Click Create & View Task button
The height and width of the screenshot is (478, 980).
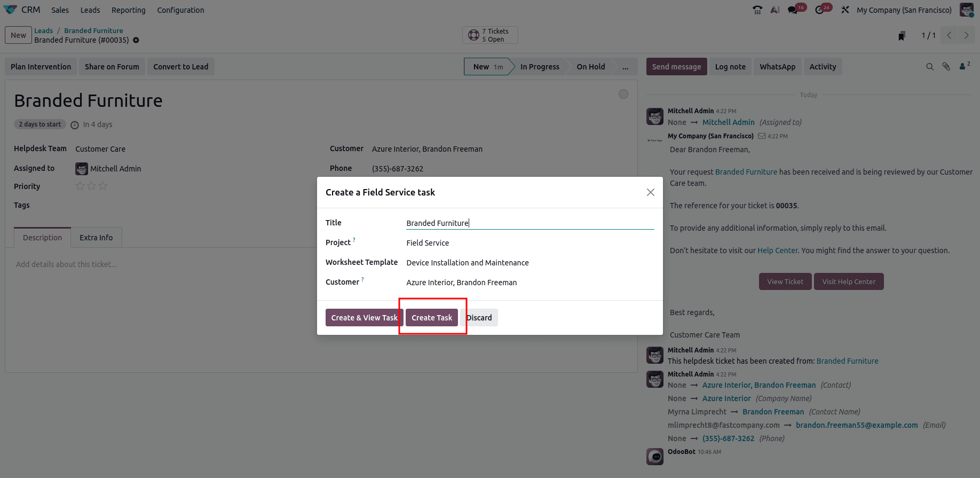pyautogui.click(x=364, y=317)
